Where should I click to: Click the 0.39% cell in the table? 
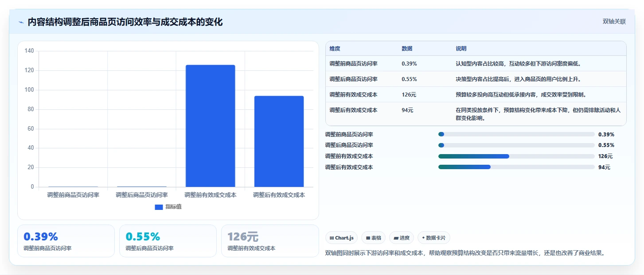(x=409, y=64)
